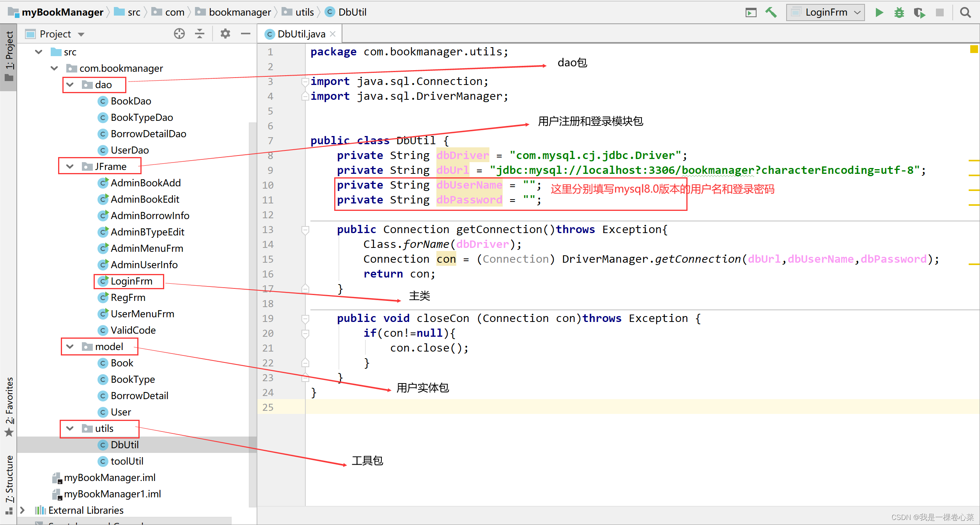The width and height of the screenshot is (980, 525).
Task: Click the Debug bug icon
Action: click(x=899, y=12)
